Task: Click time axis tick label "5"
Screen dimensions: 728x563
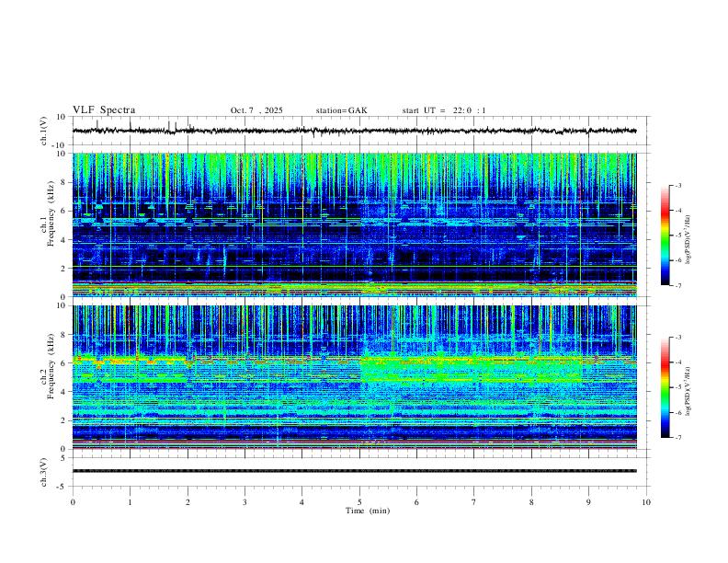Action: pyautogui.click(x=359, y=502)
